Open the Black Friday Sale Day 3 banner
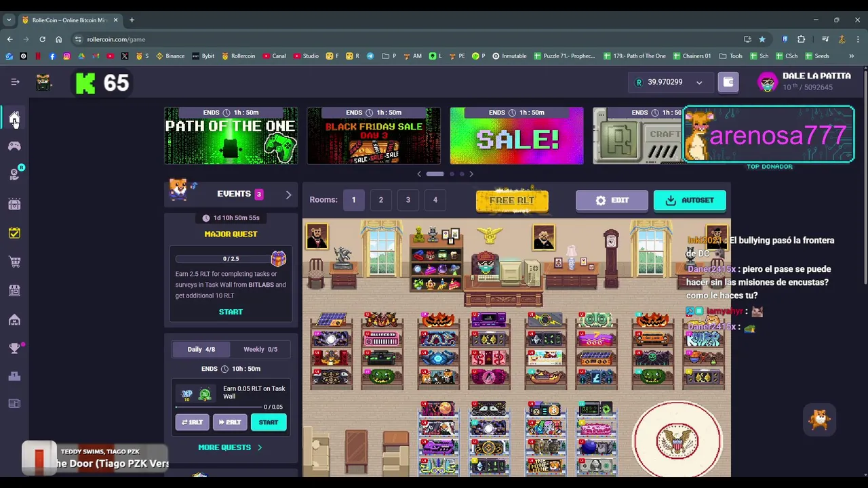868x488 pixels. click(374, 136)
